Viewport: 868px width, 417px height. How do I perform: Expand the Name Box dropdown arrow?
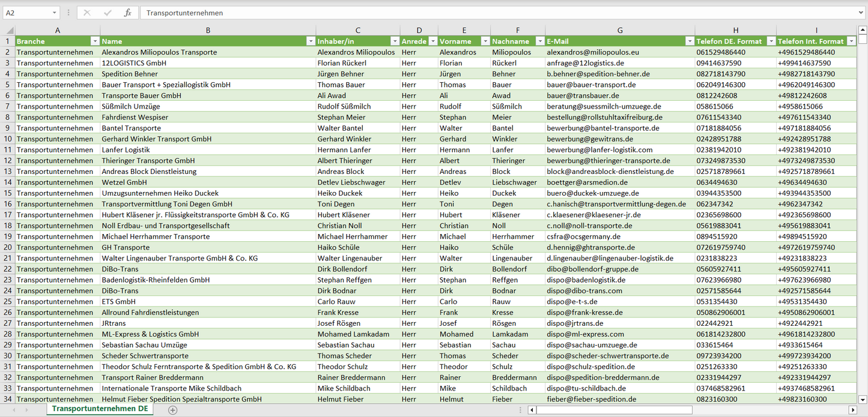[x=54, y=13]
